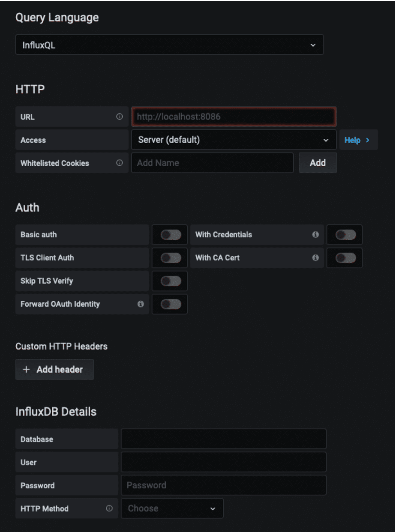The image size is (396, 532).
Task: Open the Query Language dropdown
Action: (x=169, y=45)
